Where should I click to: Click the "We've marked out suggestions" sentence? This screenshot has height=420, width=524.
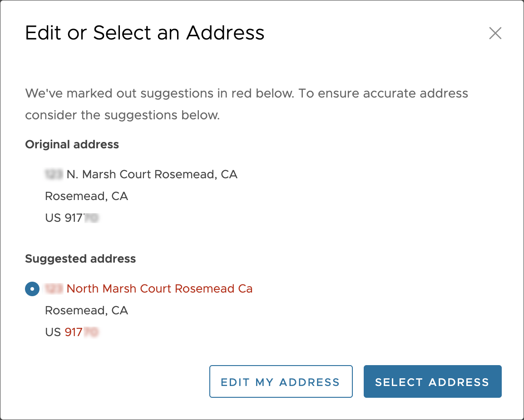point(247,94)
